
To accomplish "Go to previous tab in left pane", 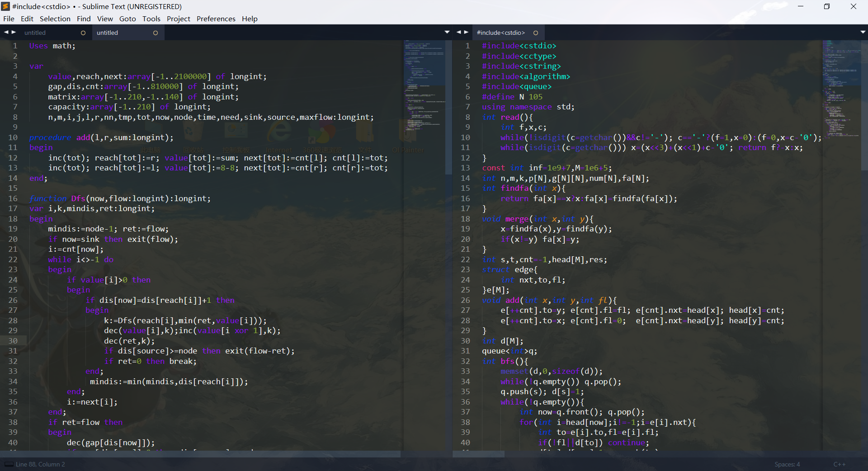I will coord(6,32).
